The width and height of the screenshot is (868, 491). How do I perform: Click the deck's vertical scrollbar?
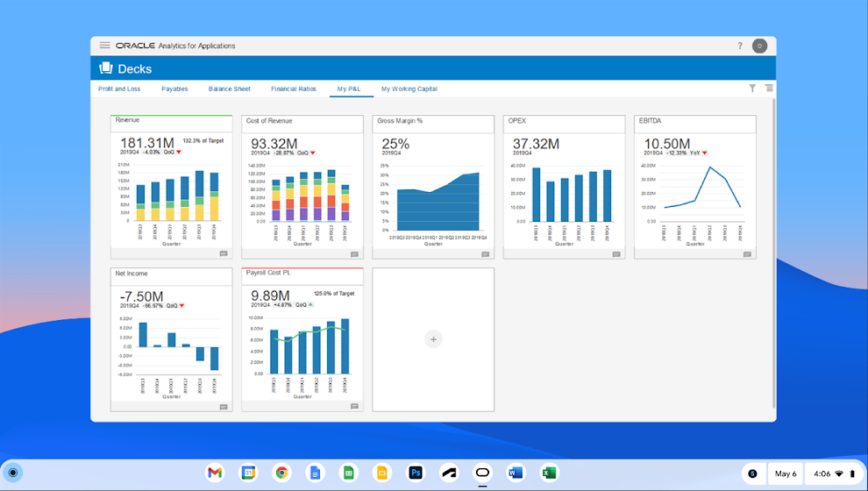tap(773, 245)
